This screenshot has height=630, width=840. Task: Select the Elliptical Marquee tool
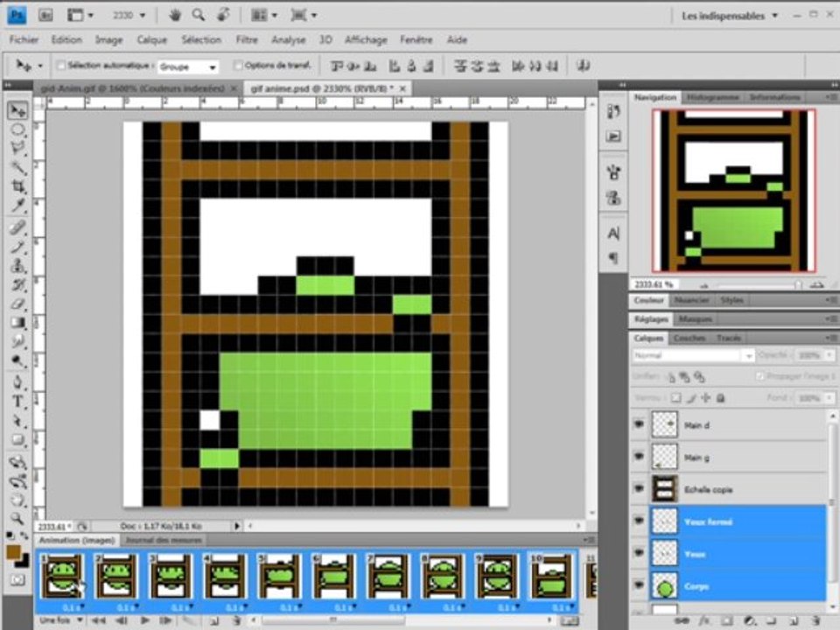(17, 129)
